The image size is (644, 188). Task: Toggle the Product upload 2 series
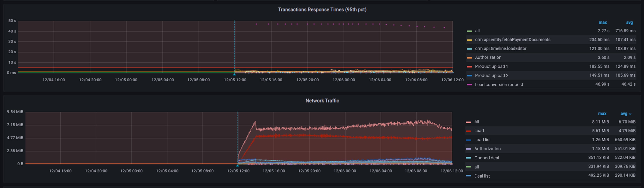(491, 76)
